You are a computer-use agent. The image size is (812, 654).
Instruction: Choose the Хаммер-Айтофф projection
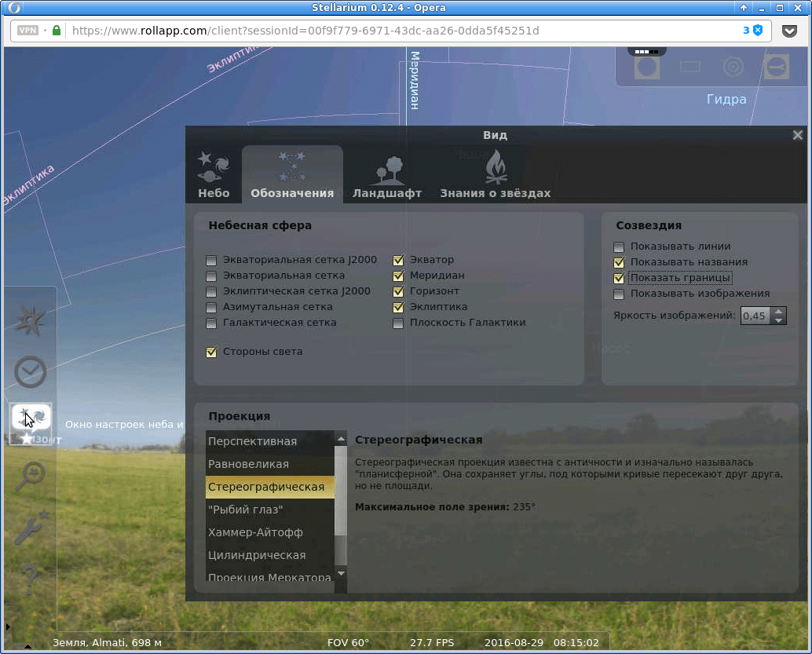coord(270,533)
